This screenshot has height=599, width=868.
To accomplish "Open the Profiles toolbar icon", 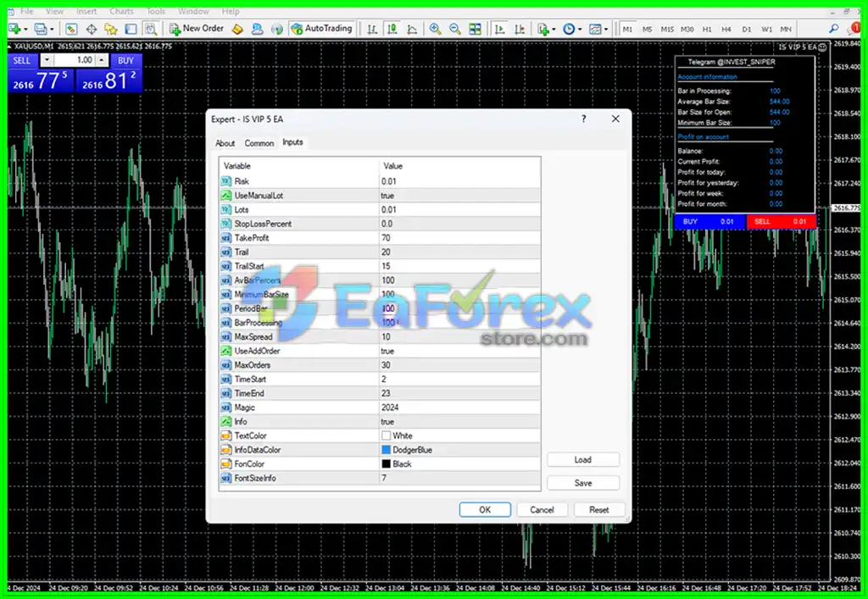I will coord(40,29).
